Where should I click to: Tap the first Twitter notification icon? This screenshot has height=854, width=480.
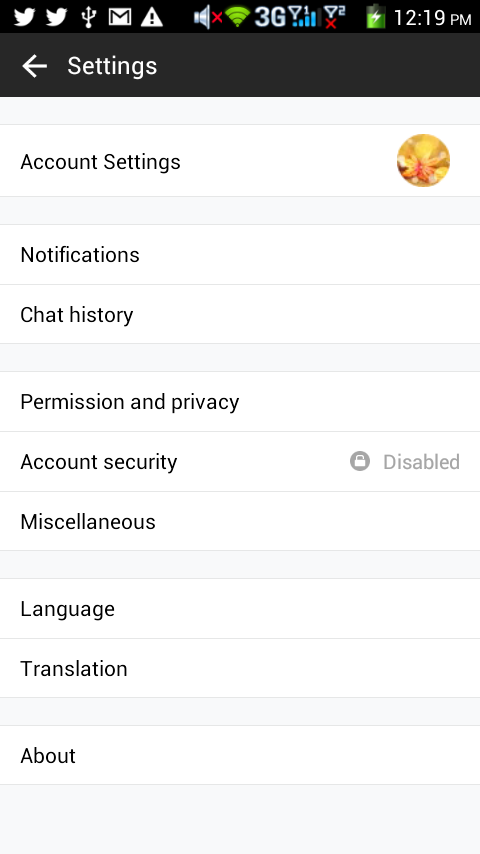coord(25,16)
